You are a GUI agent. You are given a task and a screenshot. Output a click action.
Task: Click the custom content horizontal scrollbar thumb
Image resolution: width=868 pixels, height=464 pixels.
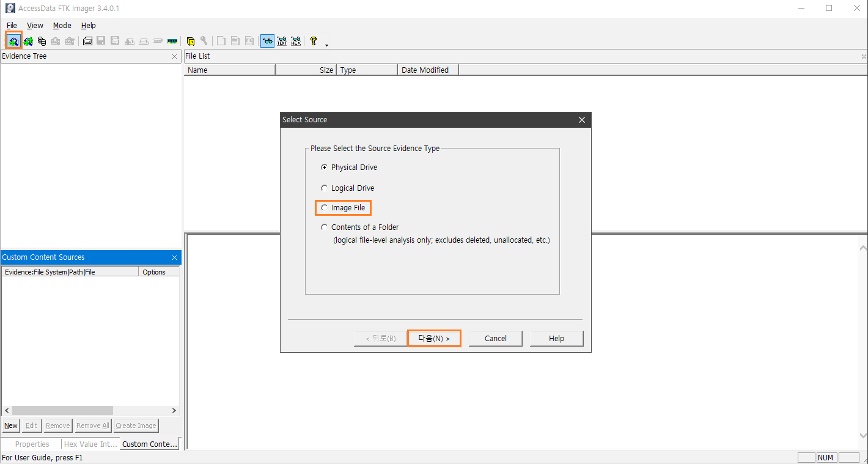62,411
